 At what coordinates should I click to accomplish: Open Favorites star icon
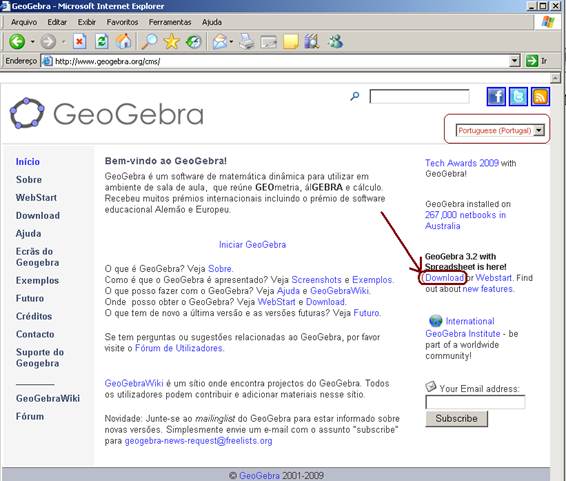[x=171, y=41]
